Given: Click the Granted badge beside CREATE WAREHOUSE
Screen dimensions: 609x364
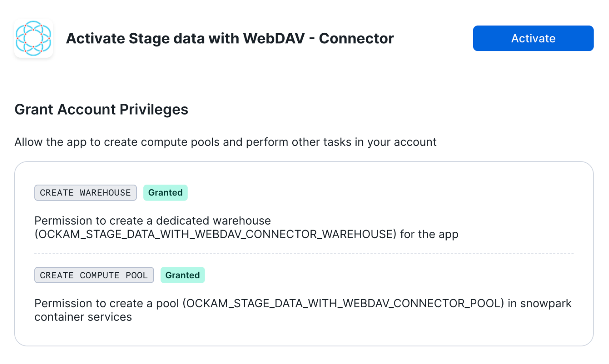Looking at the screenshot, I should (165, 193).
